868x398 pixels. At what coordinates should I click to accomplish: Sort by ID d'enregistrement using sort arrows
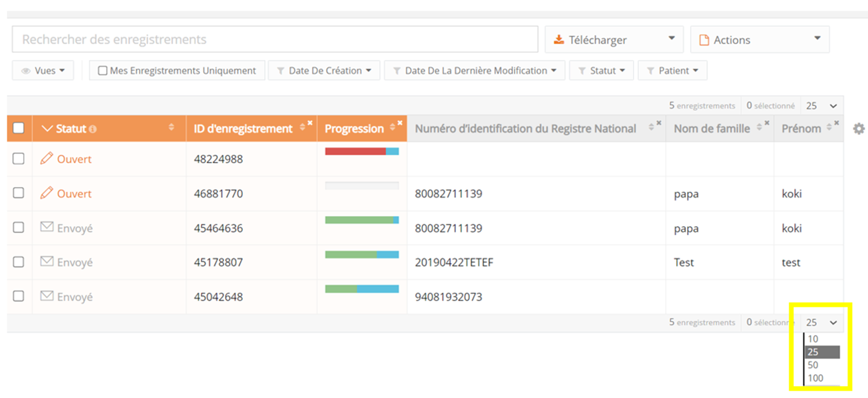(x=302, y=128)
